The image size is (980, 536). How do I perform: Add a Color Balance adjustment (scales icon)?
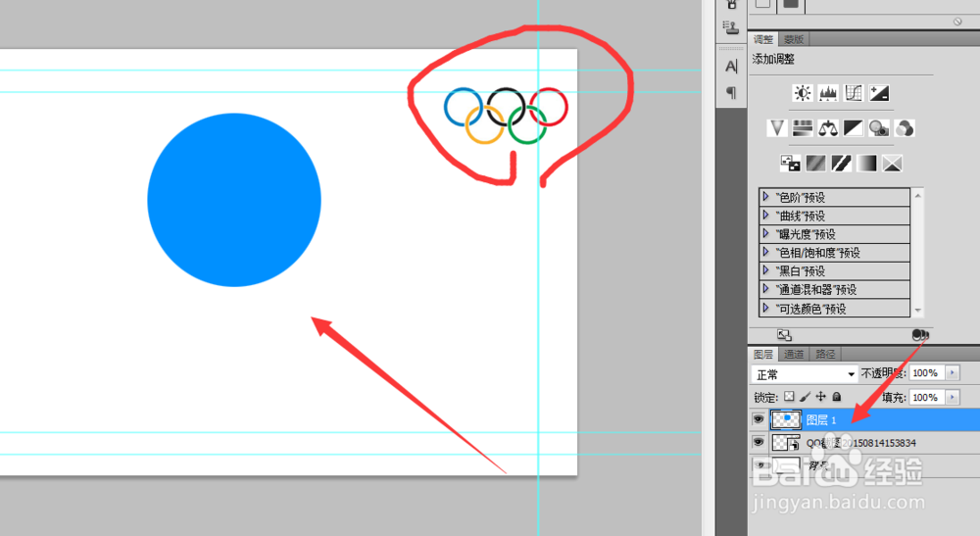coord(828,128)
